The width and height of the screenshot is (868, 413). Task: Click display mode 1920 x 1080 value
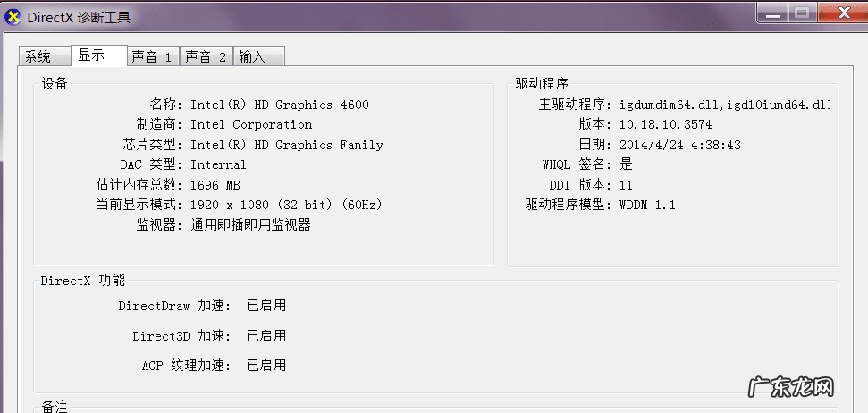pos(286,205)
